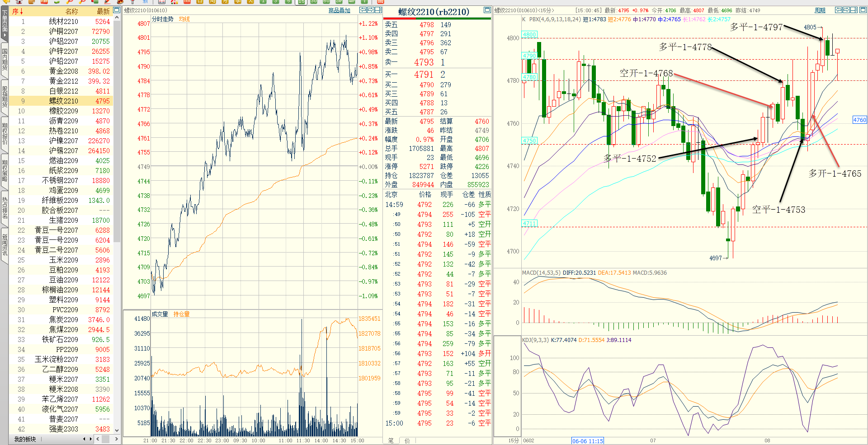
Task: Click the quote list scroll-up arrow
Action: click(x=117, y=18)
